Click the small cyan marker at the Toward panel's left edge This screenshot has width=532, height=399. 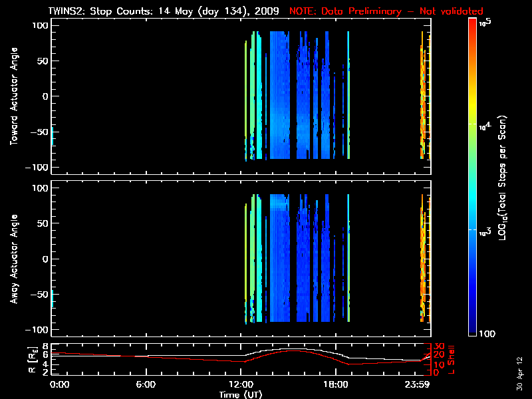(x=53, y=136)
